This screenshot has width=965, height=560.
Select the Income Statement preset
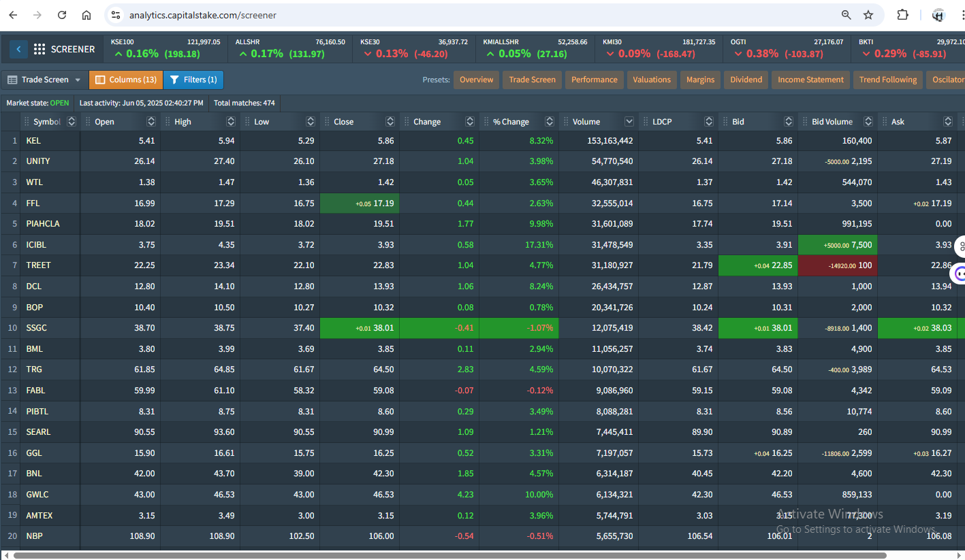pos(810,80)
